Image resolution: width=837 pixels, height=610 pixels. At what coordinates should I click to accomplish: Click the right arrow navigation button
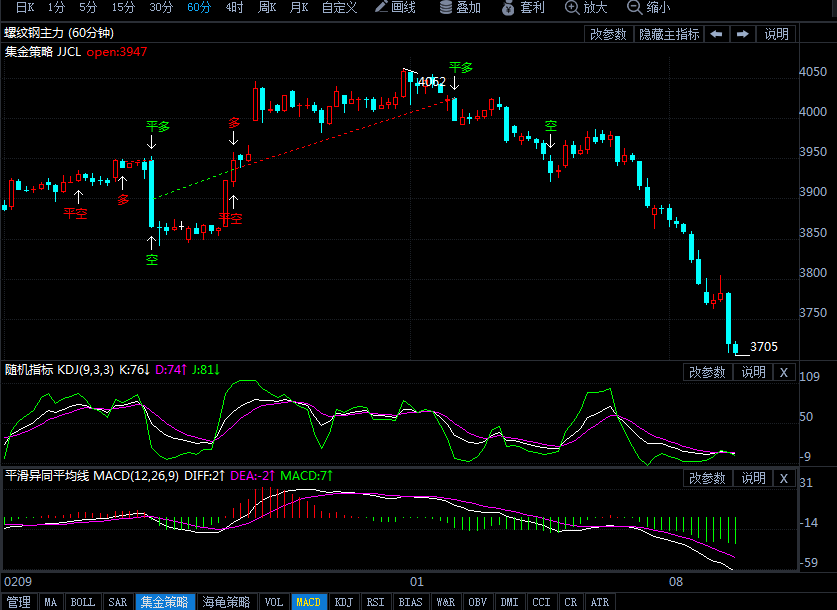point(743,34)
